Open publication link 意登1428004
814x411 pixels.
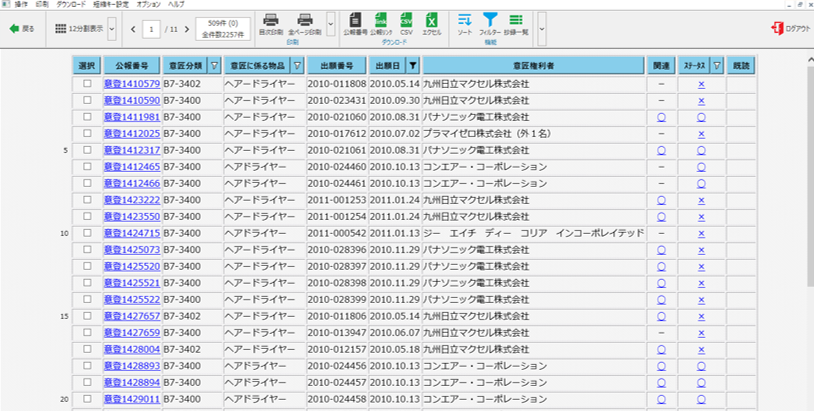click(132, 350)
